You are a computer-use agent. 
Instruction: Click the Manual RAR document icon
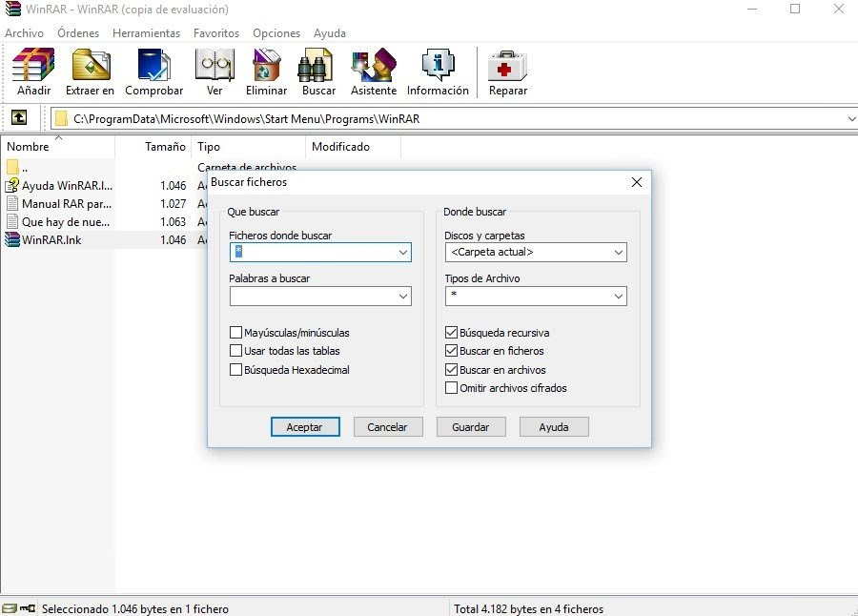coord(12,203)
